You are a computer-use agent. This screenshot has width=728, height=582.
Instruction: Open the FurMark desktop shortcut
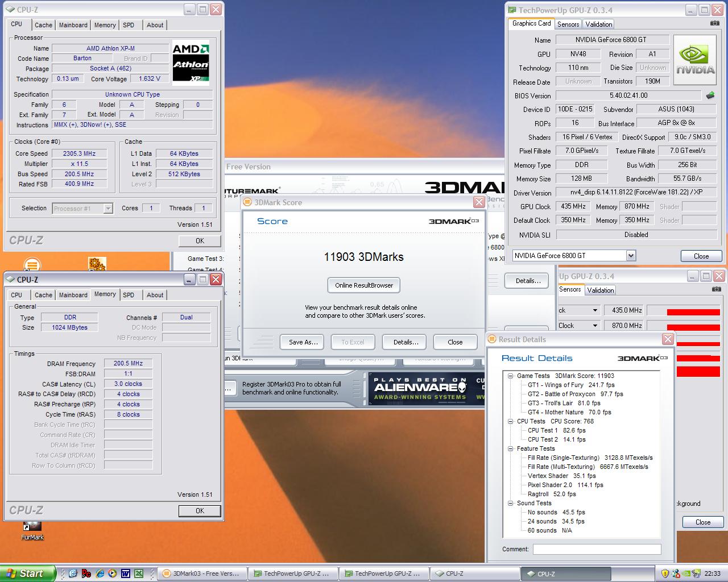tap(32, 531)
